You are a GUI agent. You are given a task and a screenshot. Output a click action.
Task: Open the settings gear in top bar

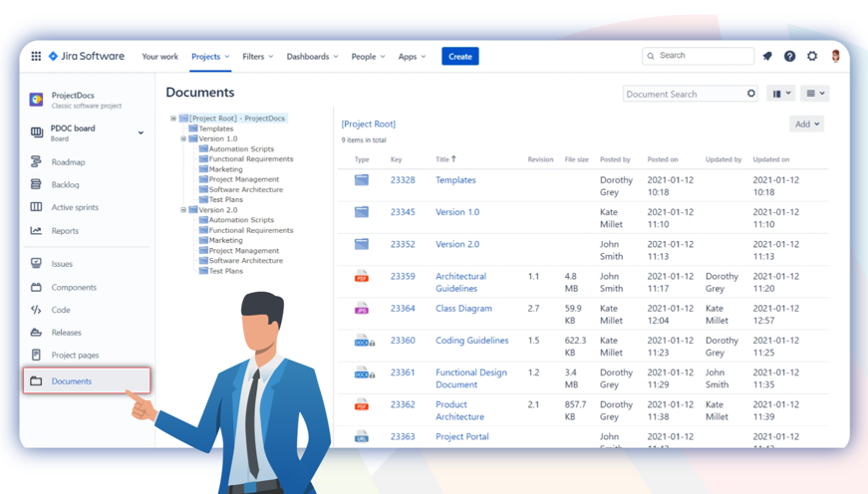[x=812, y=57]
